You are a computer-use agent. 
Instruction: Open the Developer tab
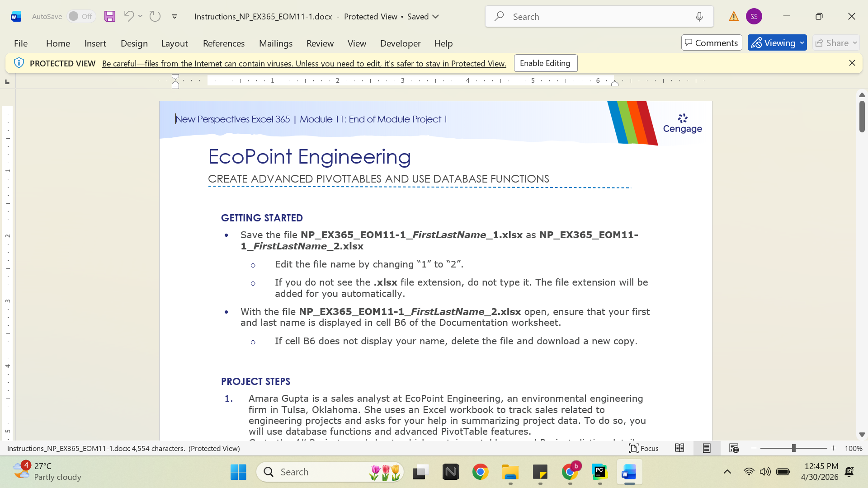[x=401, y=43]
